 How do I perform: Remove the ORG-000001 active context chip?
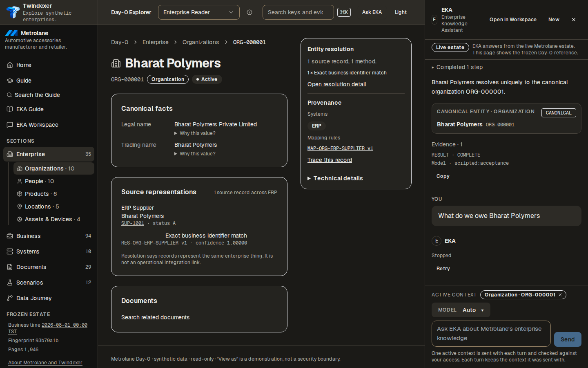pyautogui.click(x=560, y=295)
